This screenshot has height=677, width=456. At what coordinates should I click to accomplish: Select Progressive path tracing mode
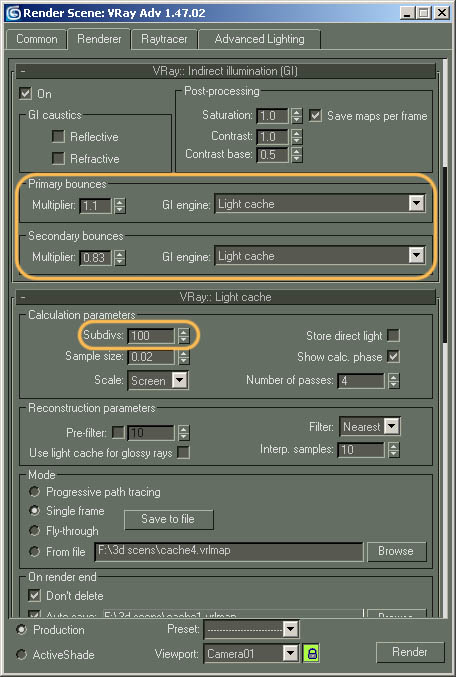tap(34, 491)
